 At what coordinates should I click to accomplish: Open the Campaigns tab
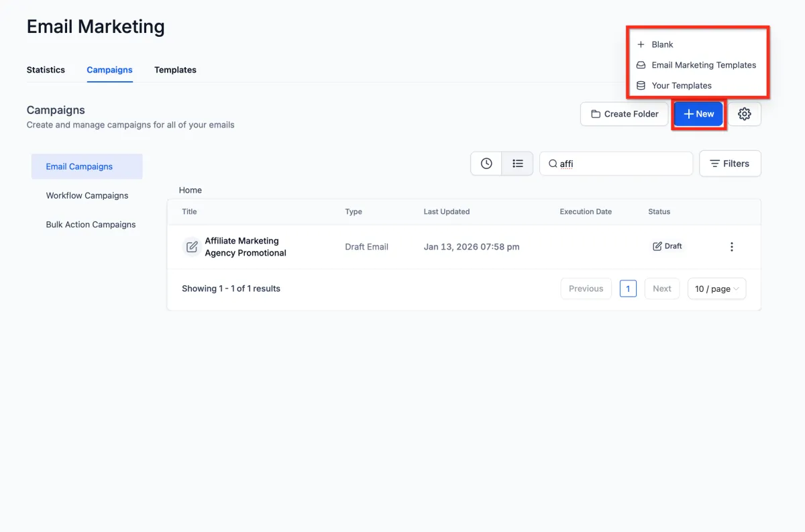point(109,70)
